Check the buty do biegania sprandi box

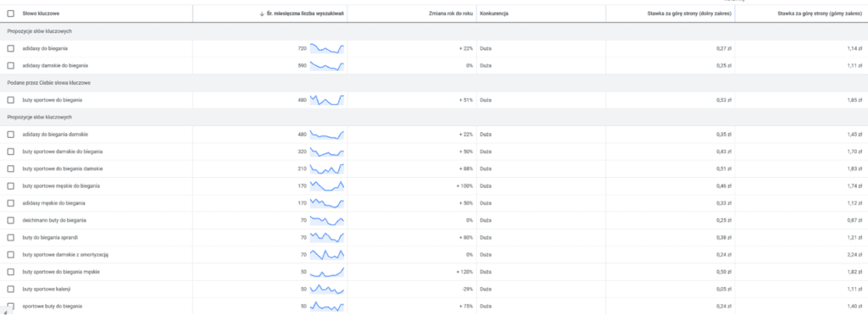(x=10, y=238)
